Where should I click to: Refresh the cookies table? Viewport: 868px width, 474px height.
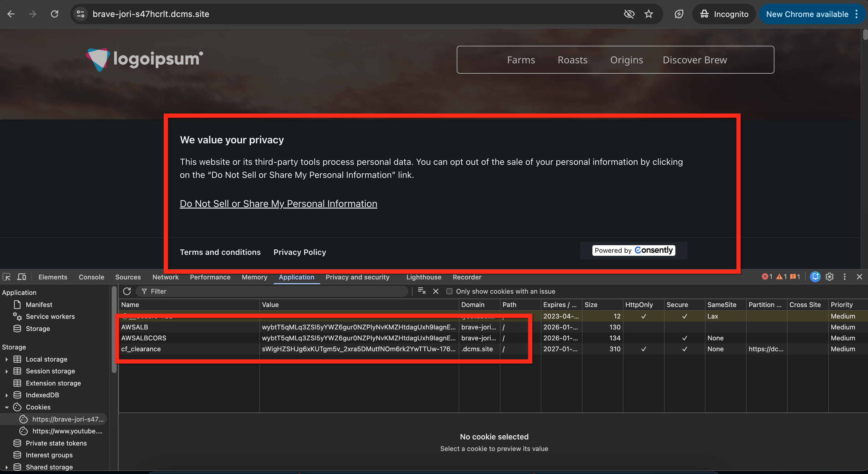coord(127,291)
